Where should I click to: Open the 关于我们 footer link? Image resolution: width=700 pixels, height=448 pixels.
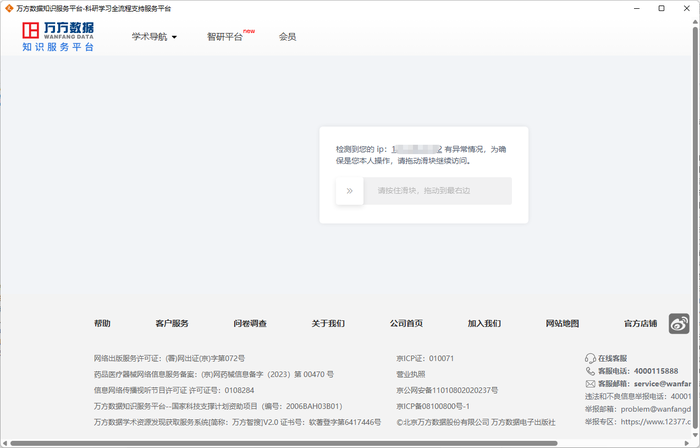(328, 324)
